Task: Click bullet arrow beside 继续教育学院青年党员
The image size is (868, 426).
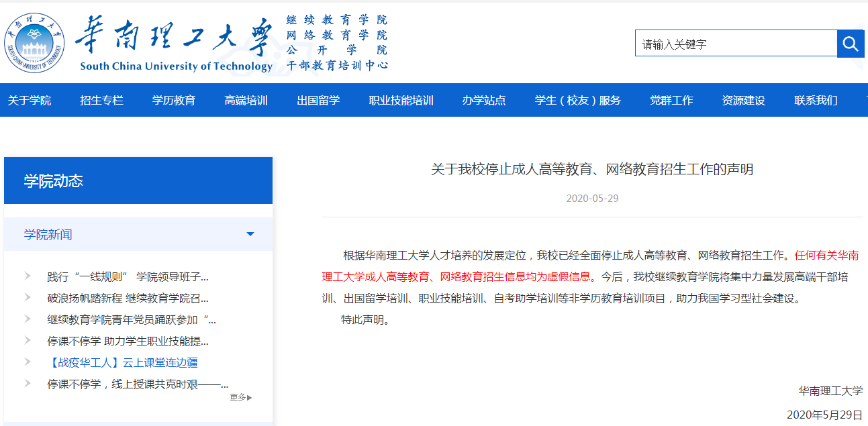Action: click(28, 319)
